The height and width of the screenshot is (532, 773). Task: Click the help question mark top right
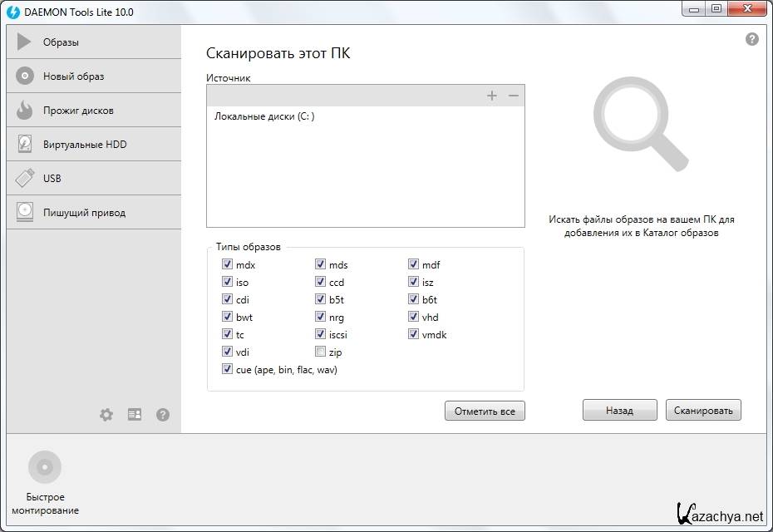coord(751,39)
